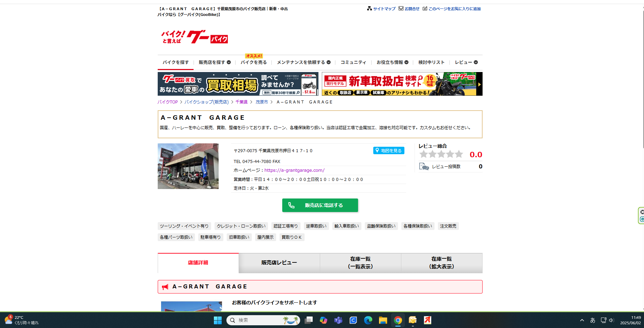Click the yellow arrow on the 新車取扱店 banner
Screen dimensions: 644x328
click(479, 84)
